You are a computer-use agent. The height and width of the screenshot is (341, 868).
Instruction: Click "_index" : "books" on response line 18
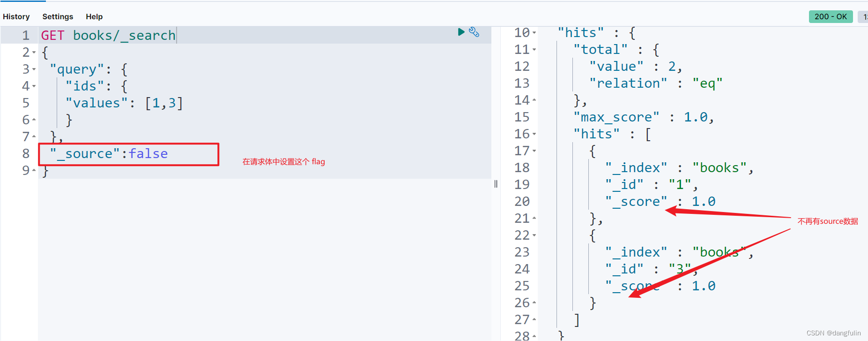pyautogui.click(x=679, y=168)
